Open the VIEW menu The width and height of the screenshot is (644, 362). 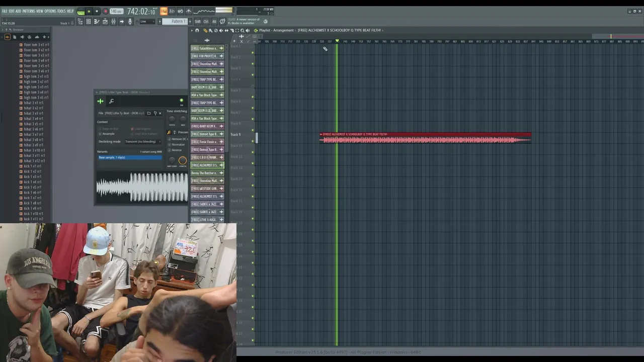click(x=40, y=11)
